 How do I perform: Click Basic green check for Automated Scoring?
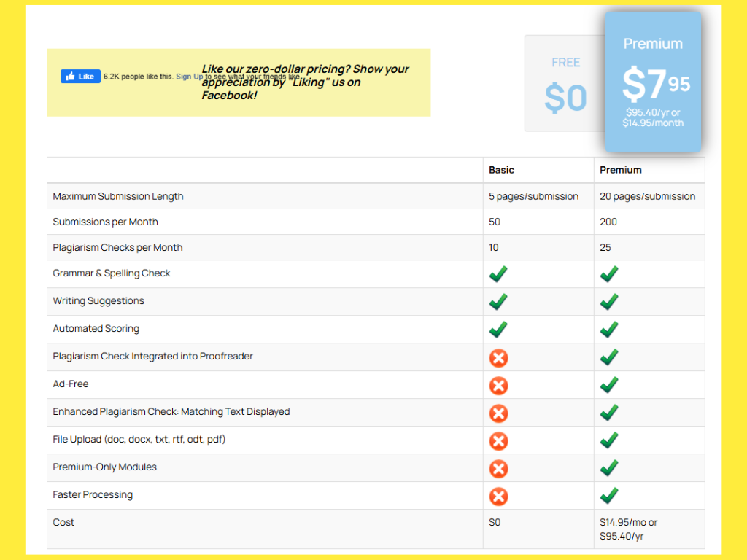tap(499, 330)
